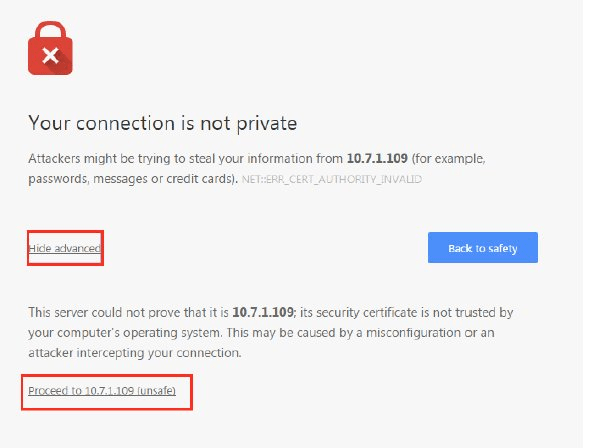Click the word 'Attackers' starting the warning
The width and height of the screenshot is (592, 448).
[54, 158]
